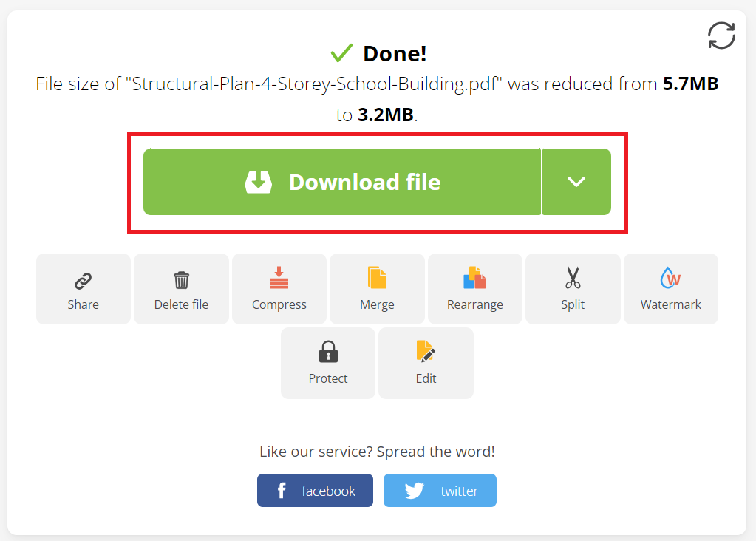Screen dimensions: 756x541
Task: Select the Rearrange tool
Action: point(474,288)
